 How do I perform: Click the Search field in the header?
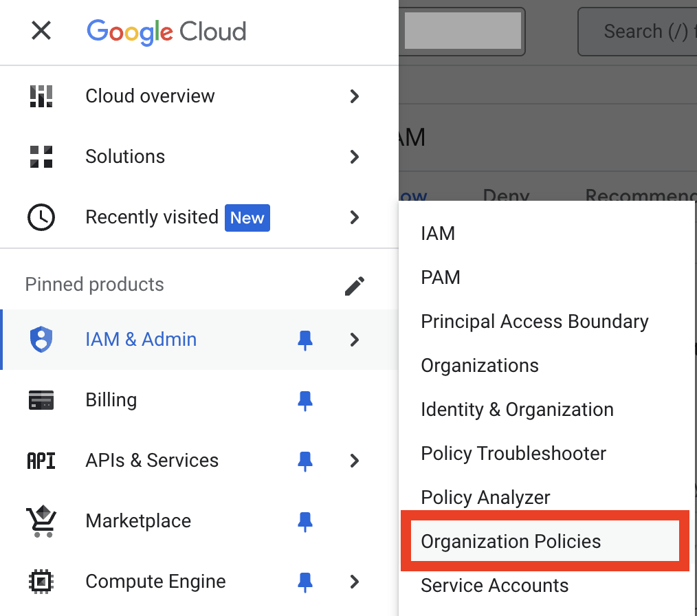[x=637, y=32]
